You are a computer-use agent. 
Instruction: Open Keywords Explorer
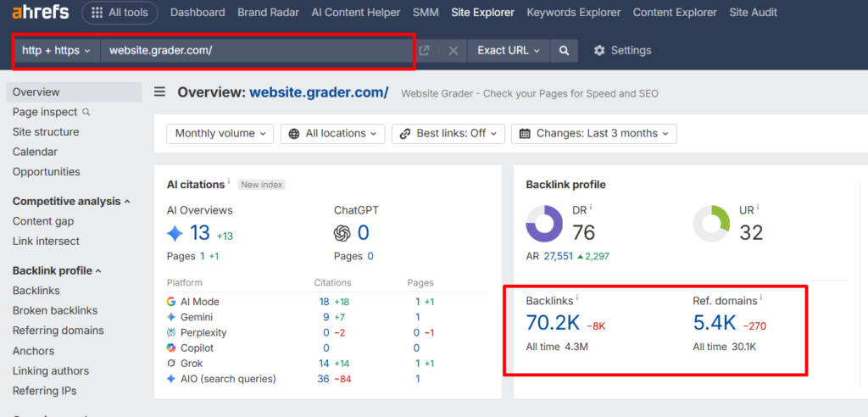pos(574,12)
